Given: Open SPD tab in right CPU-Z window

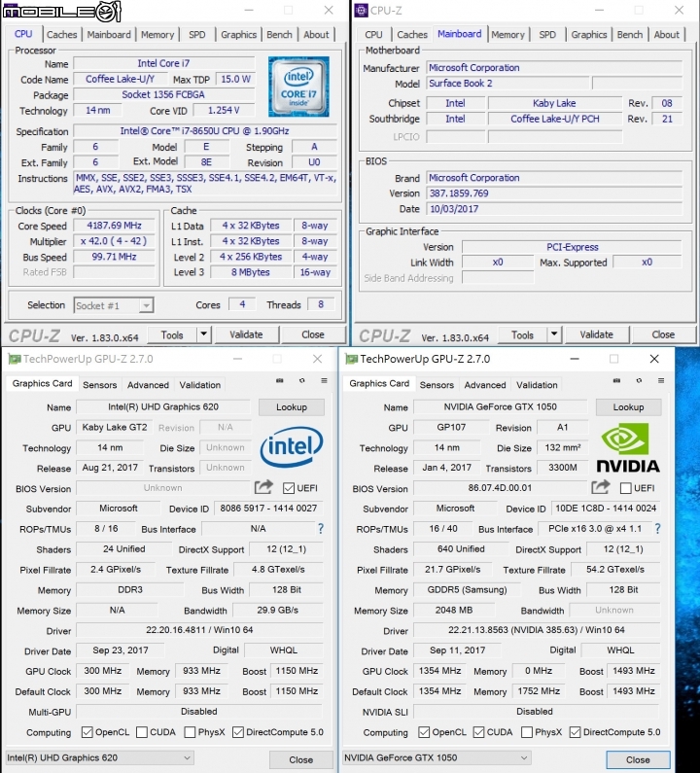Looking at the screenshot, I should tap(547, 34).
